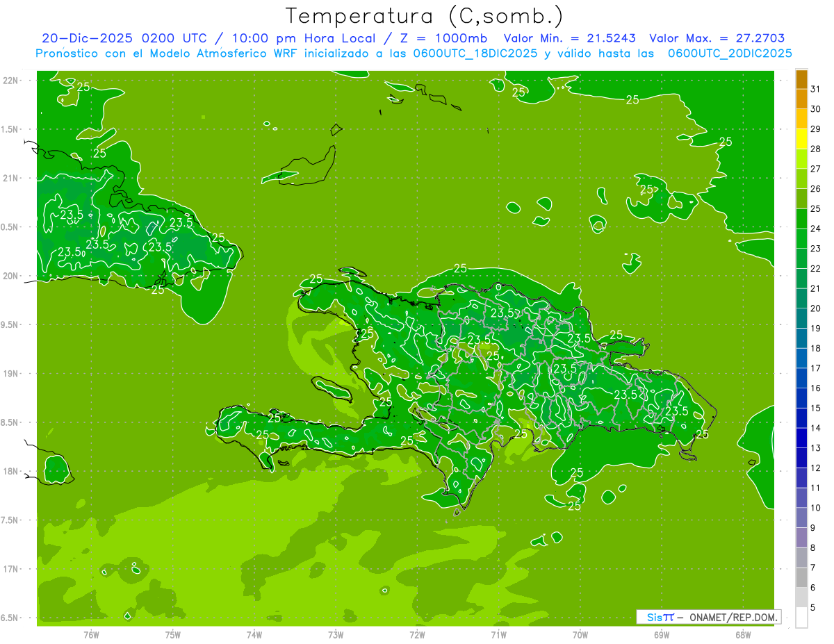
Task: Select the 'Valor Max. = 27.2703' value
Action: 717,38
